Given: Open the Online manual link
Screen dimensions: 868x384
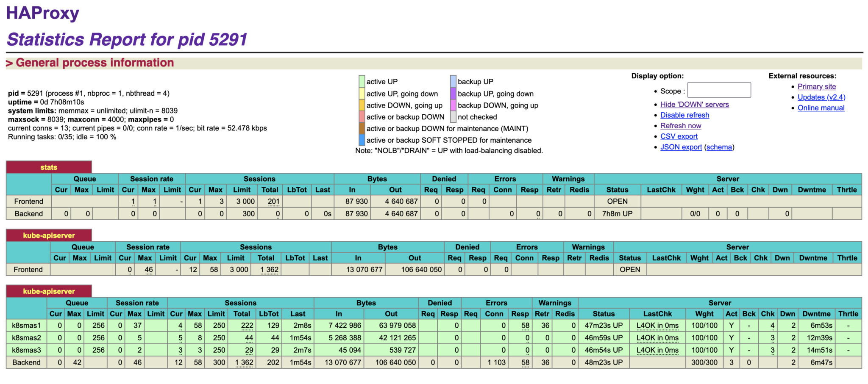Looking at the screenshot, I should tap(821, 108).
